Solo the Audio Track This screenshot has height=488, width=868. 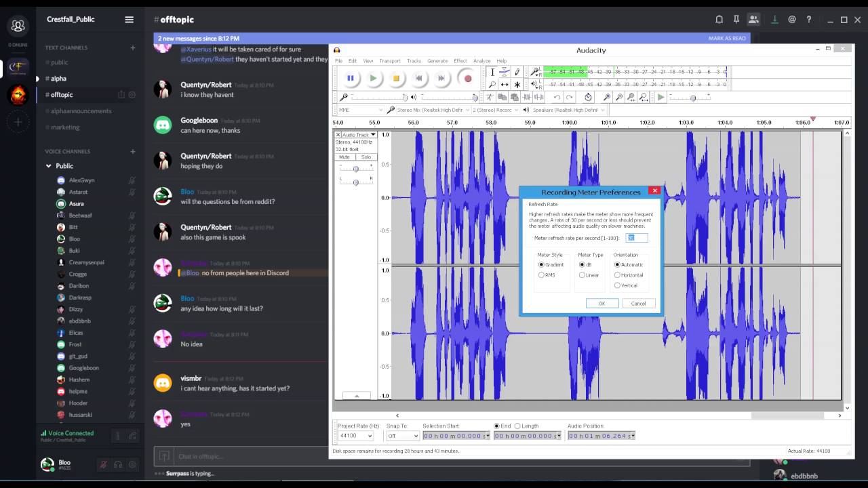366,157
